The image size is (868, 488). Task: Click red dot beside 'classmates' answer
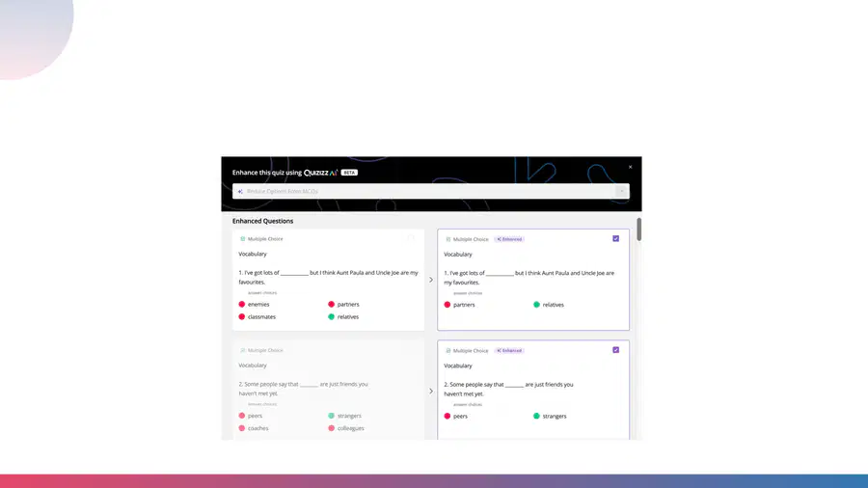(242, 316)
